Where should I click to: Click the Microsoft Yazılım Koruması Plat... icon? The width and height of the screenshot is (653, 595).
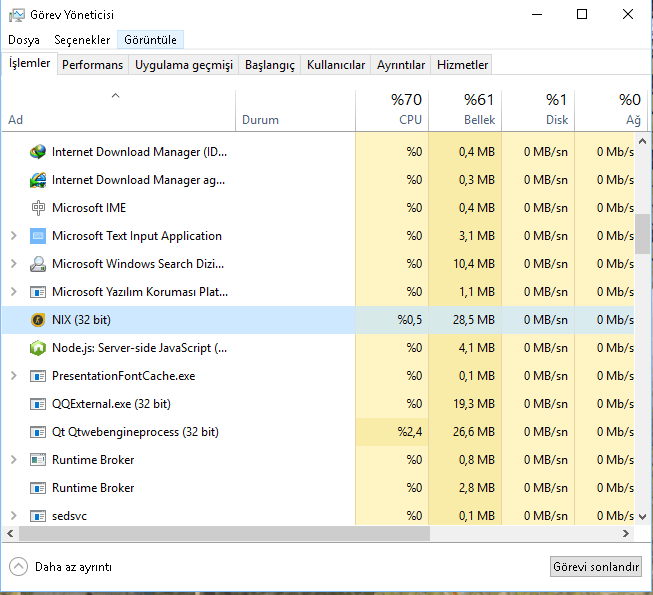click(38, 292)
